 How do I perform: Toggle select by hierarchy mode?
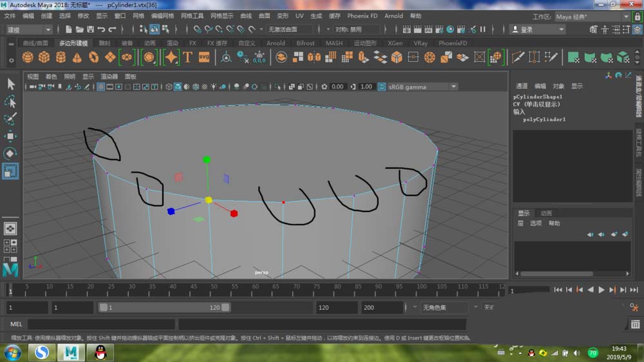(144, 29)
